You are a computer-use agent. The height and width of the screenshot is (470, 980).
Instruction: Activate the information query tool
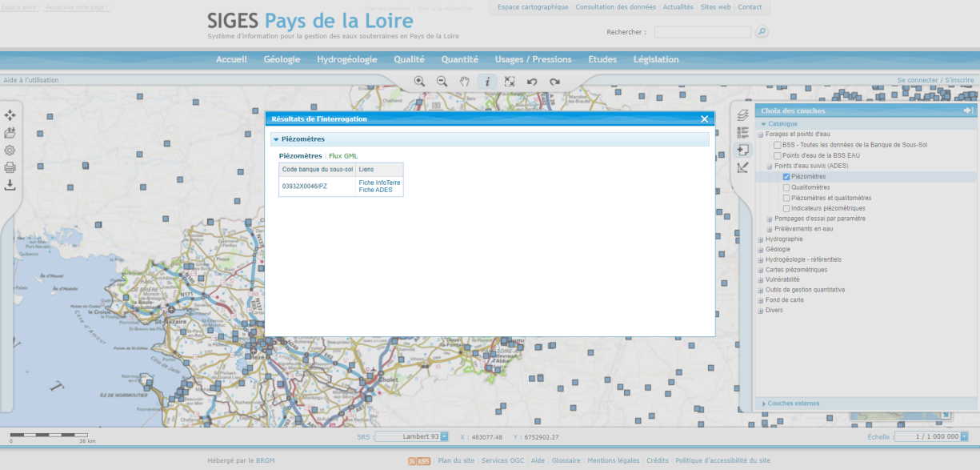[487, 82]
